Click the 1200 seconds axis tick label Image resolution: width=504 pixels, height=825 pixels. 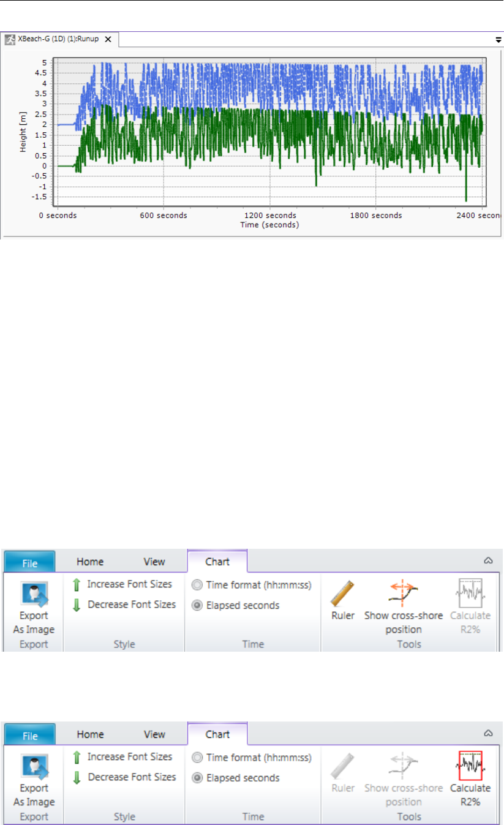270,216
